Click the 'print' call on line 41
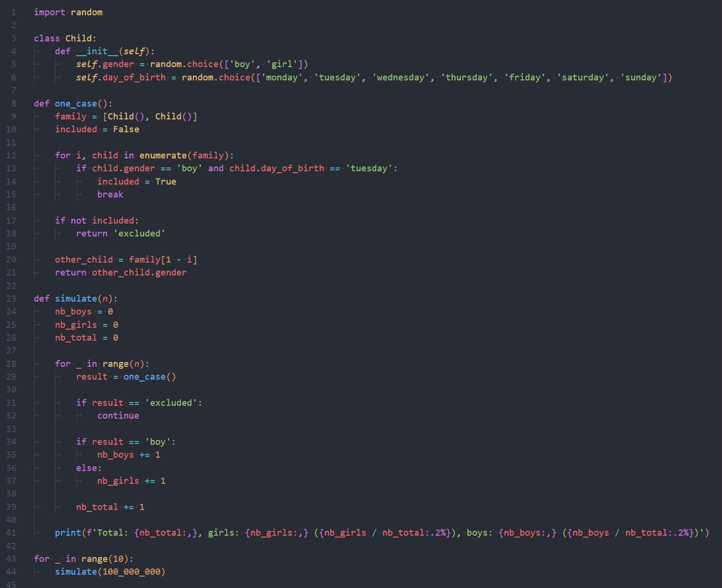This screenshot has width=722, height=588. click(x=68, y=533)
